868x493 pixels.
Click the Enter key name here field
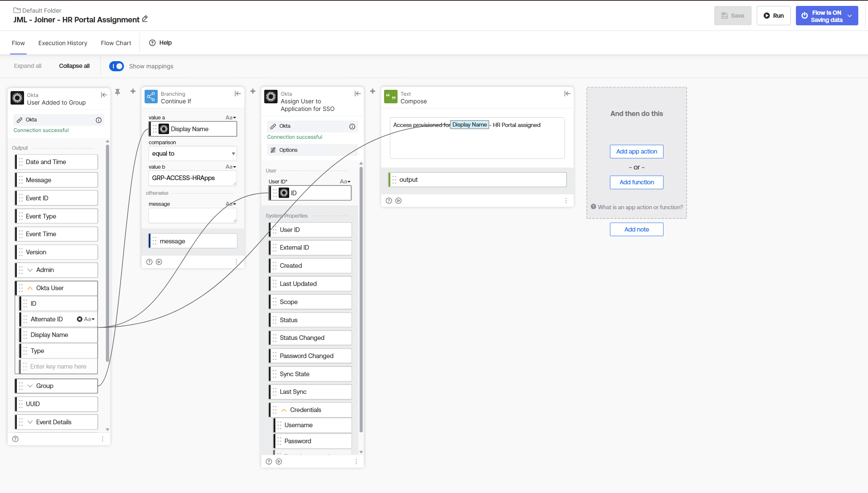click(x=59, y=366)
